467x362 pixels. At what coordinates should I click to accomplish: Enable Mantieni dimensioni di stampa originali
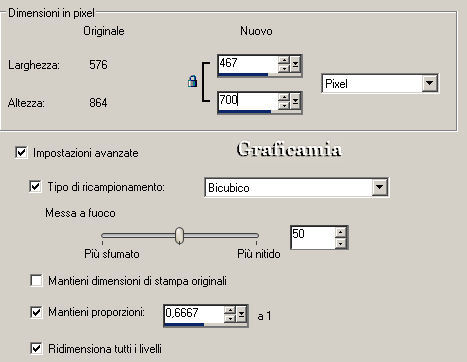36,280
